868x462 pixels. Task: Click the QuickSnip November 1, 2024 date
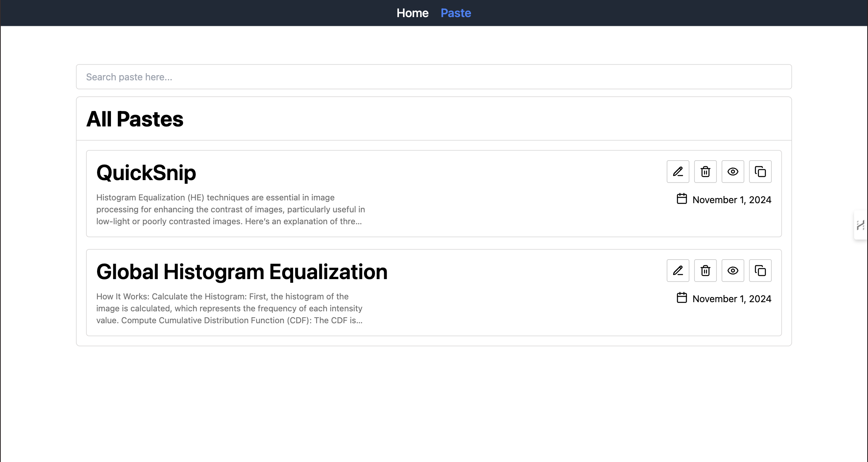point(732,200)
